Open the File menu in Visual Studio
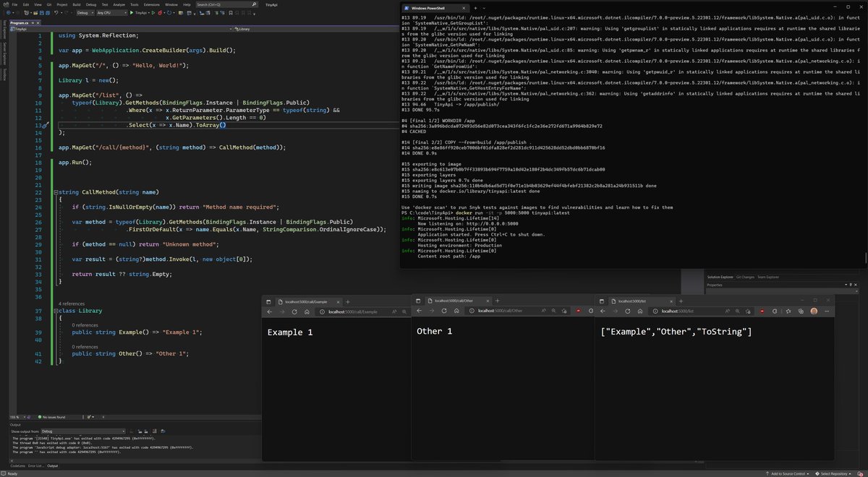The image size is (868, 477). 14,4
